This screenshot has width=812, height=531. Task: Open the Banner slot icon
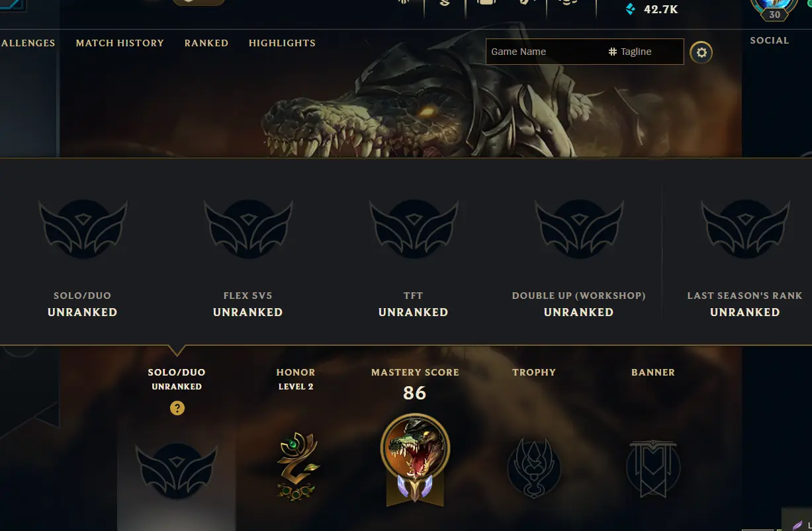(653, 468)
